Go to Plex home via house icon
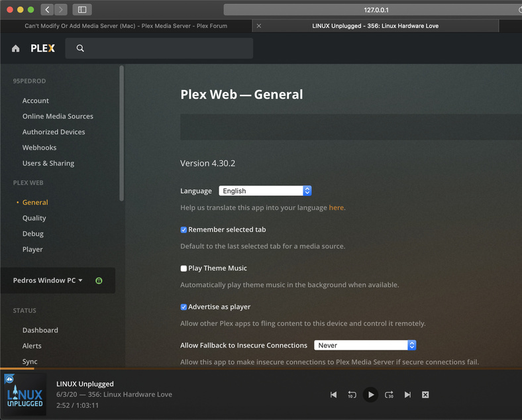Screen dimensions: 522x420 (x=16, y=48)
